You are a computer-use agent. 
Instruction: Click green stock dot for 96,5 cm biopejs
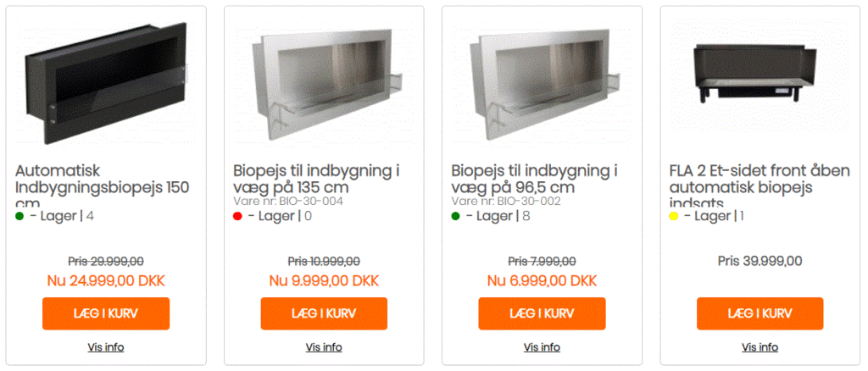(455, 216)
